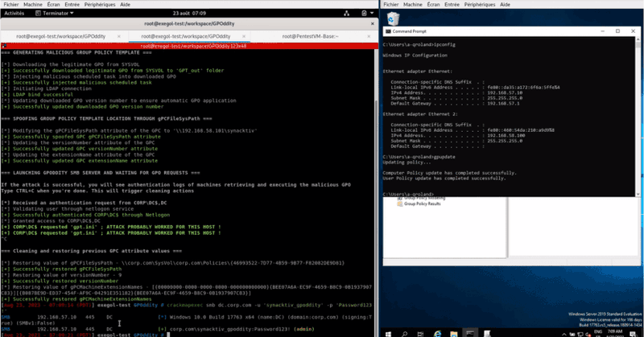The width and height of the screenshot is (644, 337).
Task: Show hidden tray icons chevron
Action: point(564,334)
